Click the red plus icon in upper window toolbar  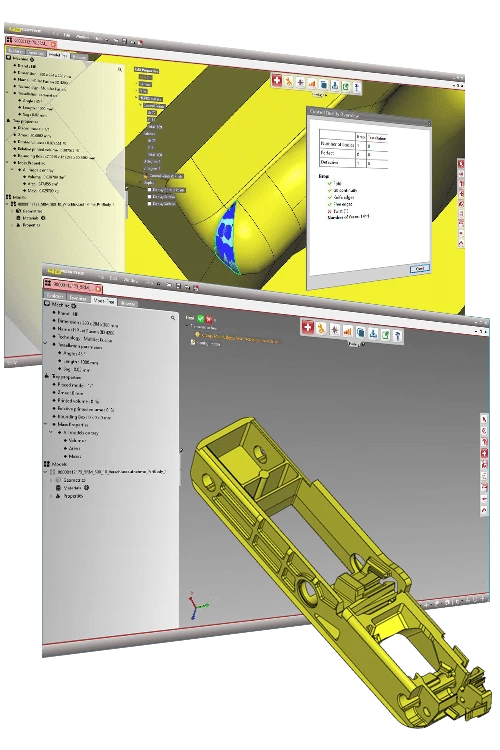tap(277, 80)
